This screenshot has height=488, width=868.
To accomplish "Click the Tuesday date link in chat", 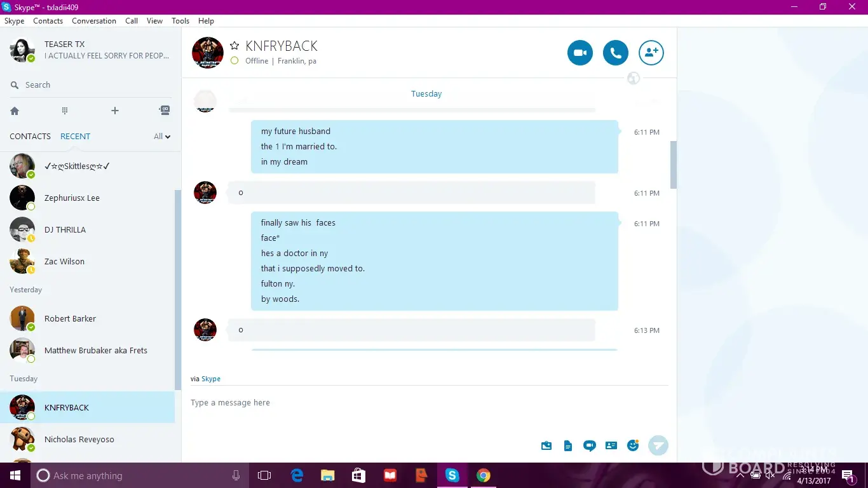I will (426, 93).
